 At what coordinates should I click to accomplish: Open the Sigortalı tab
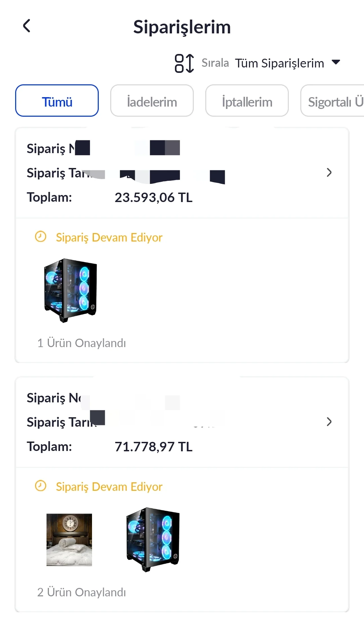tap(334, 101)
